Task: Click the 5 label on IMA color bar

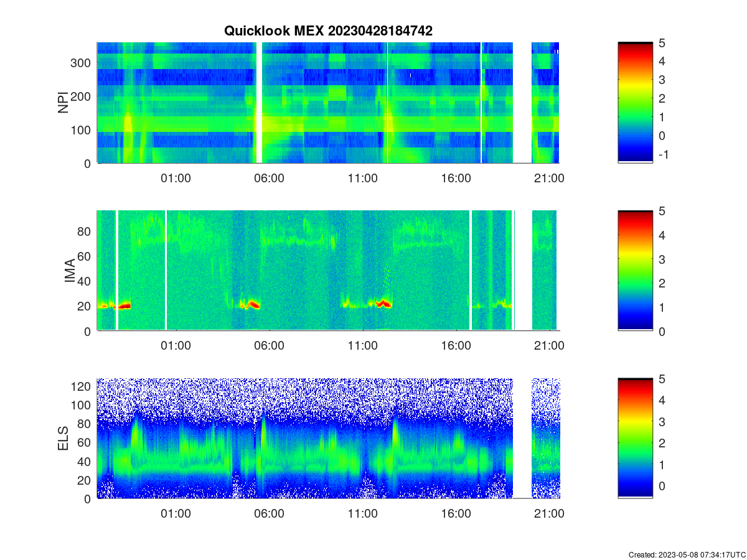Action: tap(662, 211)
